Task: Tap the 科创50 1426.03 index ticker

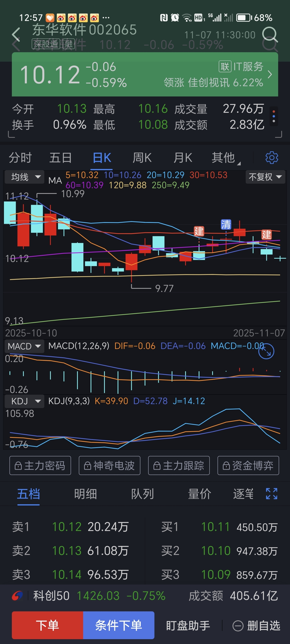Action: pyautogui.click(x=99, y=596)
